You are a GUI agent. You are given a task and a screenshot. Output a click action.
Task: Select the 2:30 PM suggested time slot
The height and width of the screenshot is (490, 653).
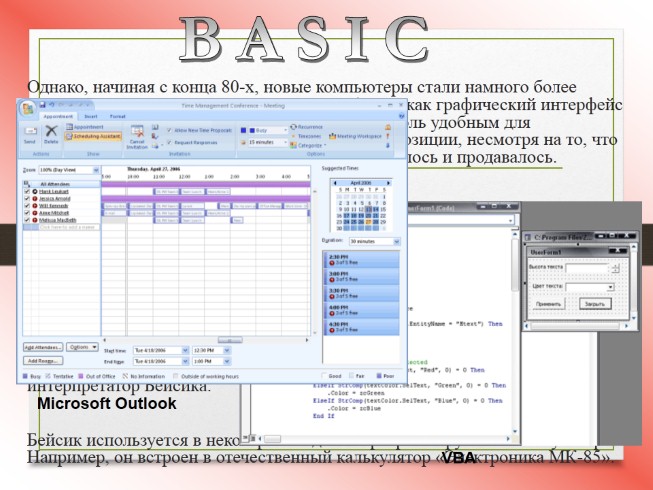[x=360, y=261]
